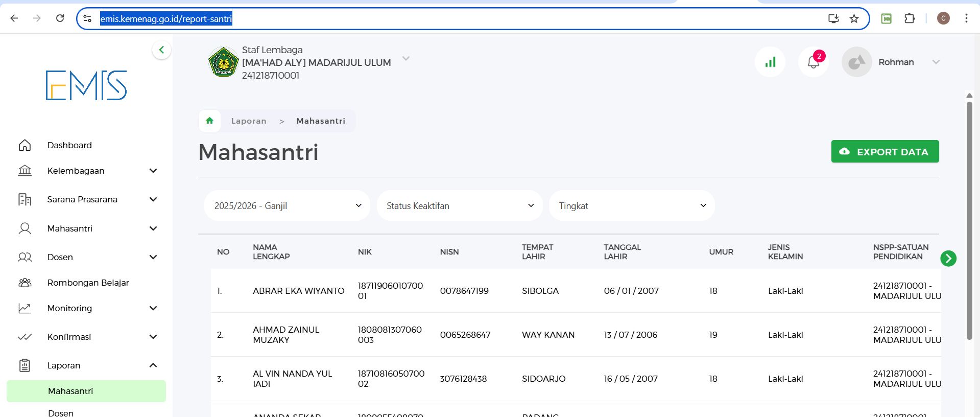Bookmark this page with the star icon

click(x=854, y=19)
